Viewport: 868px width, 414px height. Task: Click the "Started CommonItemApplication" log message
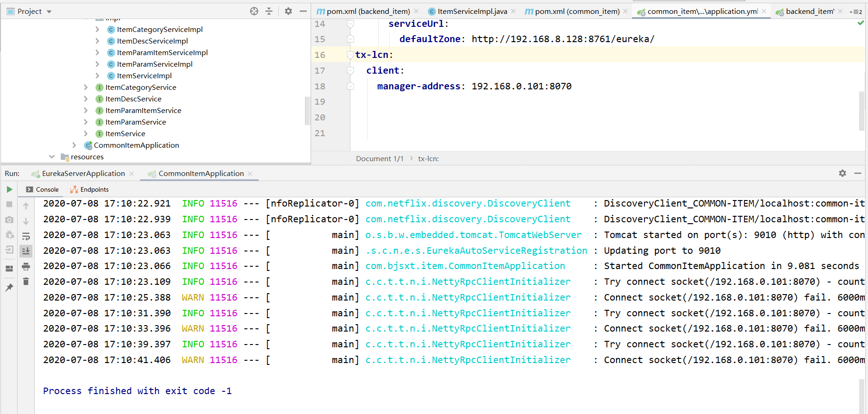click(731, 266)
